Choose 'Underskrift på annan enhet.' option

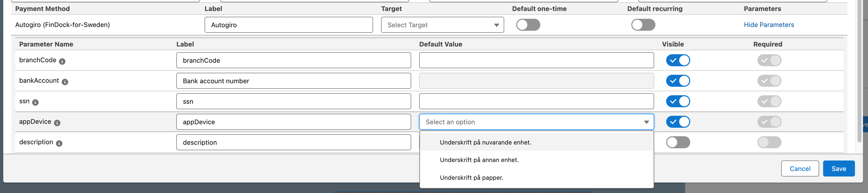[x=479, y=160]
